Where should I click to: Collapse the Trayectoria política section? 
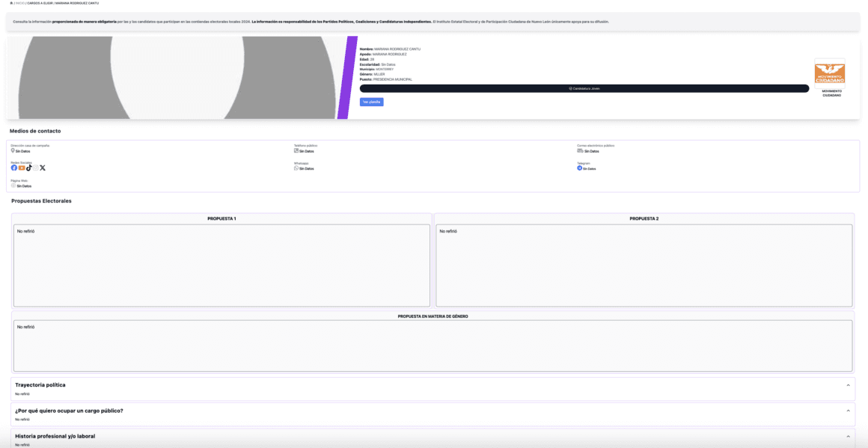click(x=848, y=385)
